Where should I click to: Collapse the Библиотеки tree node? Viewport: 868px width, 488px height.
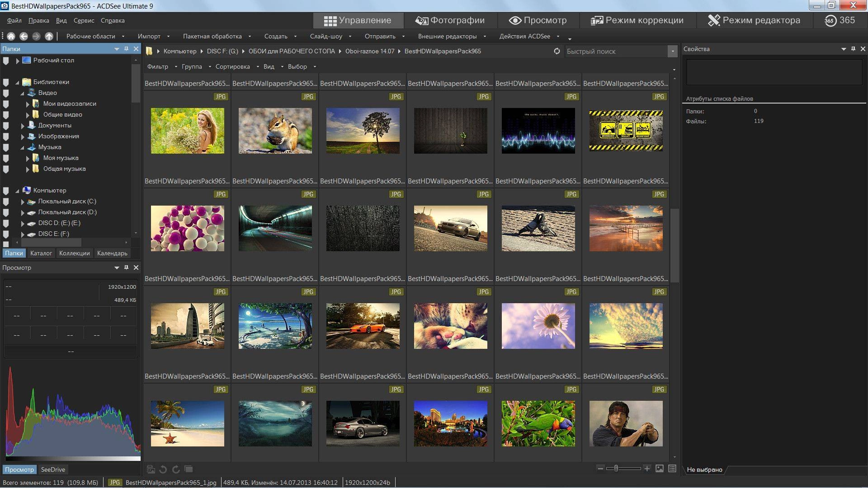point(18,82)
